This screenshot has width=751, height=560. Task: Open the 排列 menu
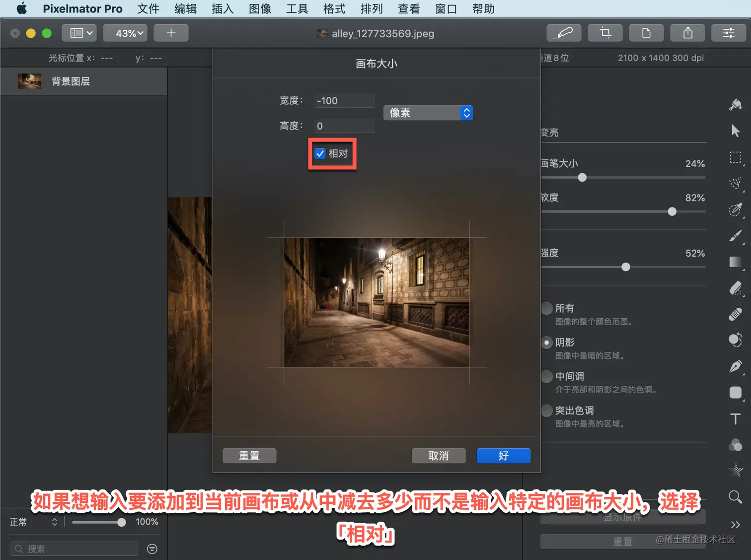pyautogui.click(x=372, y=8)
